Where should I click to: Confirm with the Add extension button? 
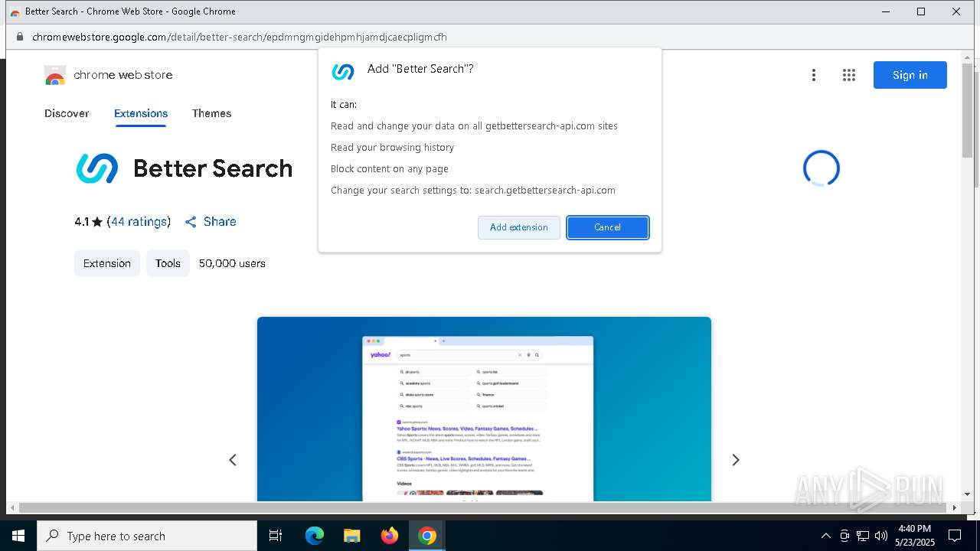coord(519,227)
